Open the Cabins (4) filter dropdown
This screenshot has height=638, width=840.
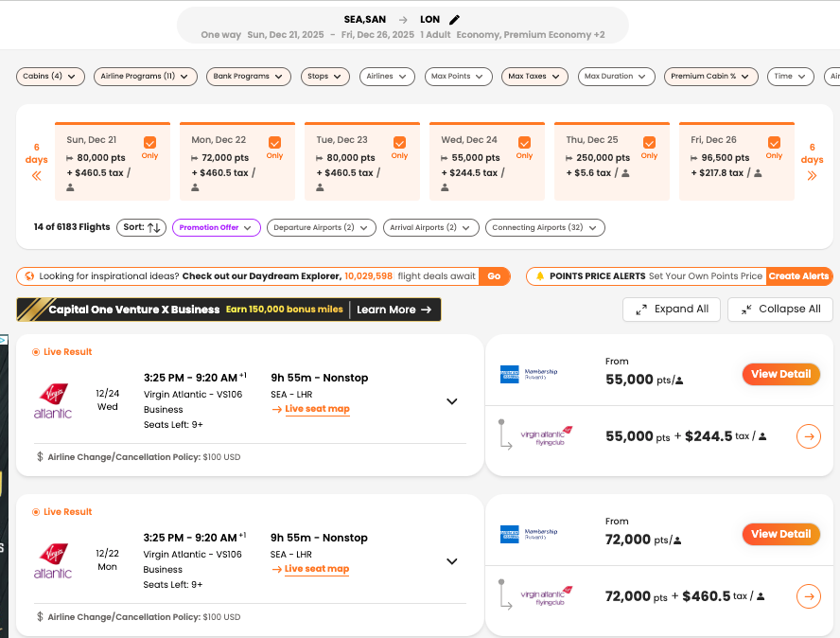pyautogui.click(x=50, y=76)
